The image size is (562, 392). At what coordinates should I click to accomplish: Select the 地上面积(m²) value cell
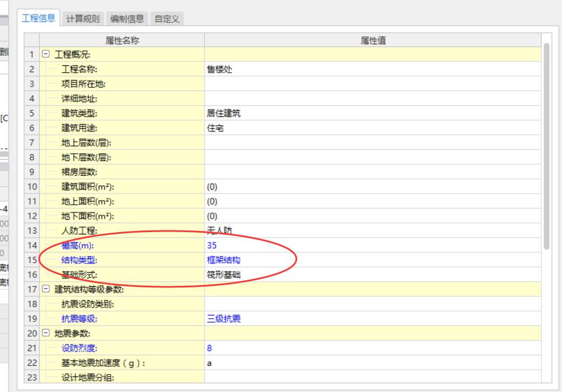pyautogui.click(x=373, y=201)
